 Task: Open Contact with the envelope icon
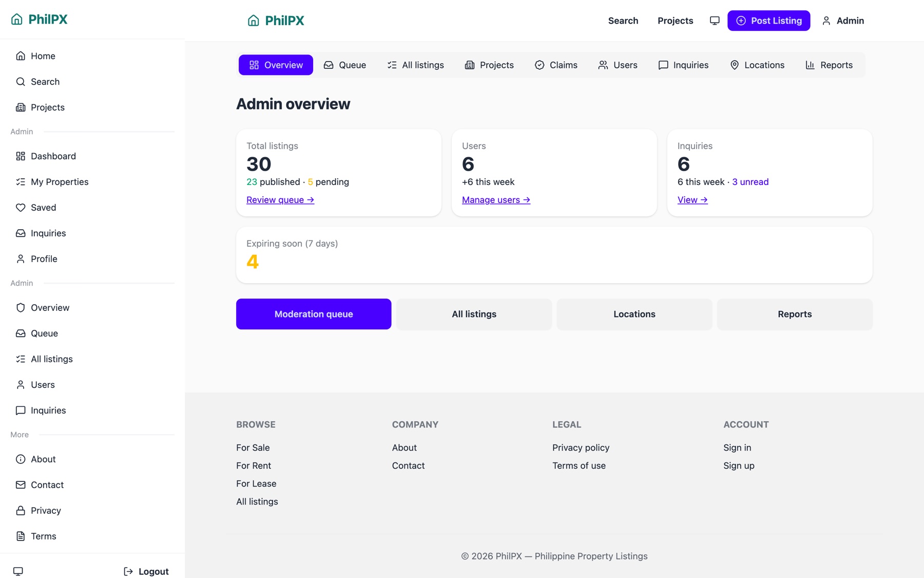[x=92, y=485]
